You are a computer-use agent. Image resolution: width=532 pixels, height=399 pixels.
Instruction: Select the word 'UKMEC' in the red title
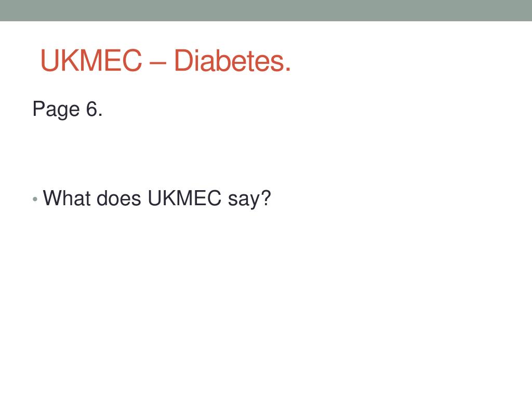(91, 60)
